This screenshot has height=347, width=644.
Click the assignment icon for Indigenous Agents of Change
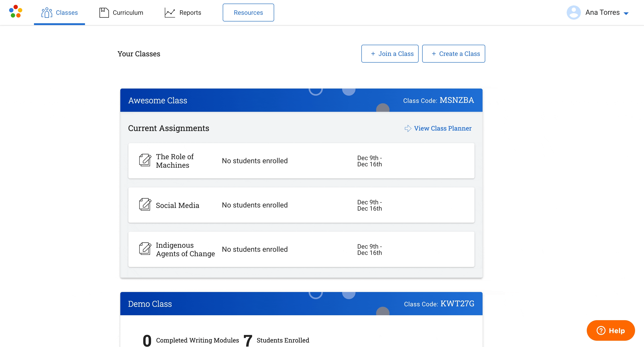(x=145, y=249)
